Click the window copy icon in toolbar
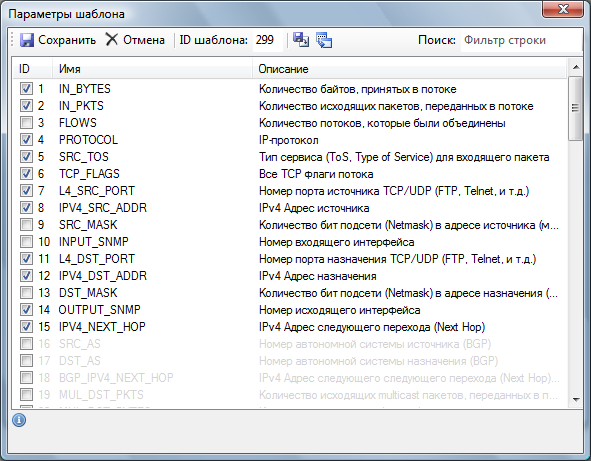 pyautogui.click(x=324, y=40)
